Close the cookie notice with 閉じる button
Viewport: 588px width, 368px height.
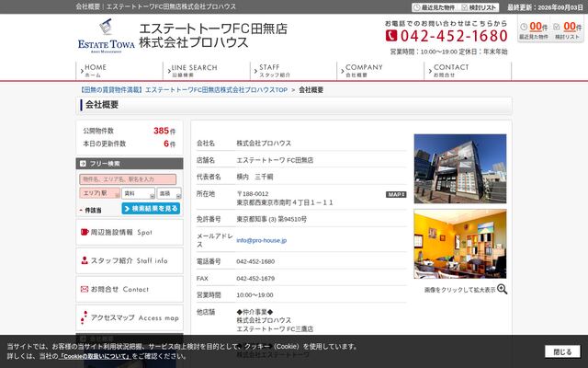click(562, 351)
